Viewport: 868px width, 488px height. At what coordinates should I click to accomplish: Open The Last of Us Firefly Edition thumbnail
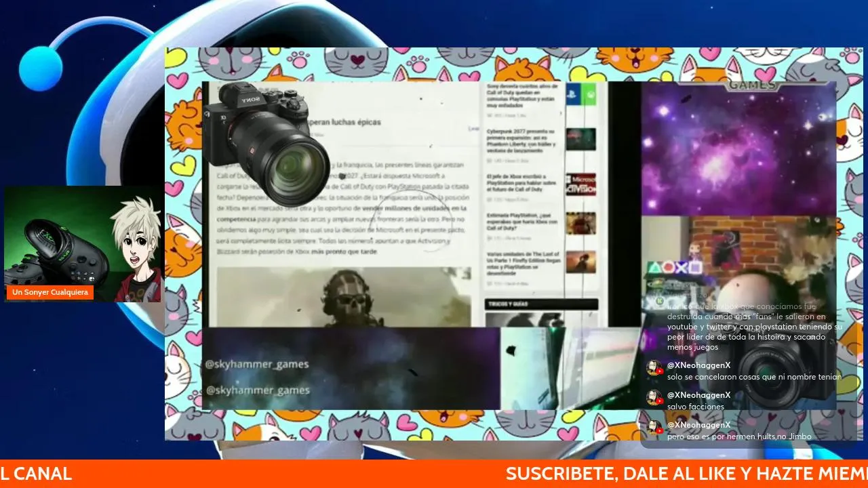(581, 262)
